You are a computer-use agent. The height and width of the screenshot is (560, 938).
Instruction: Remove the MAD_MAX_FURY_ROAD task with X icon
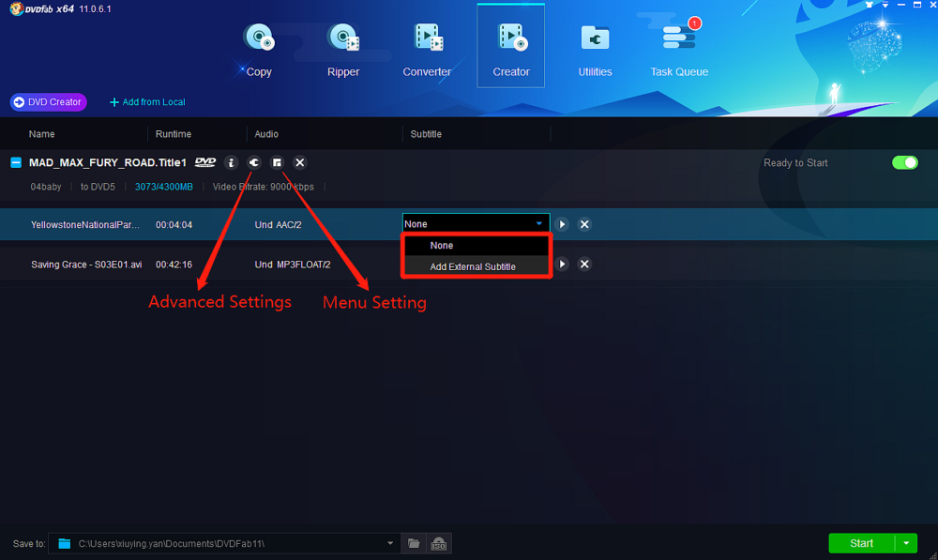[x=300, y=162]
